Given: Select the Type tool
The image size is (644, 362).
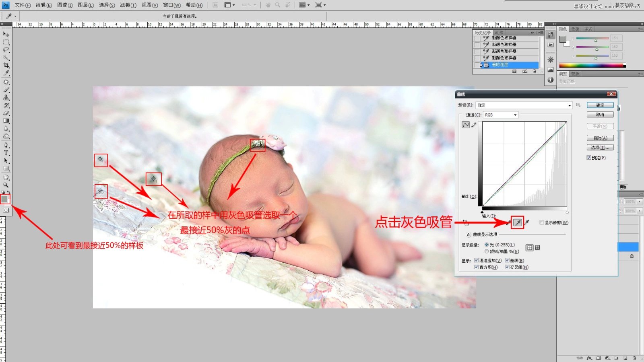Looking at the screenshot, I should pyautogui.click(x=6, y=153).
